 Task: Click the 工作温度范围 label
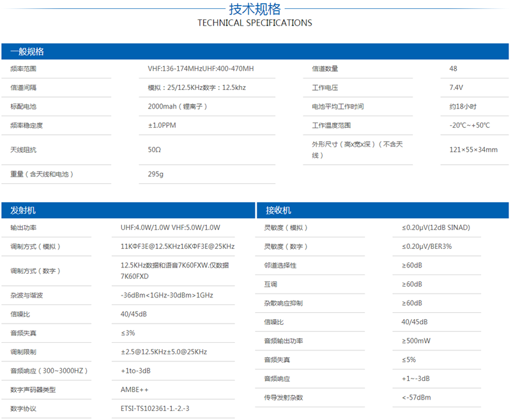tap(332, 125)
